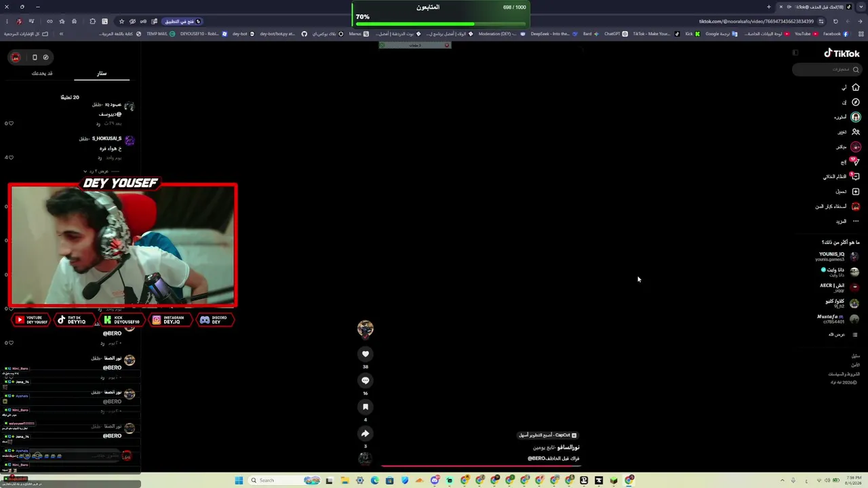Open the AECR suggested account
868x488 pixels.
[x=838, y=287]
